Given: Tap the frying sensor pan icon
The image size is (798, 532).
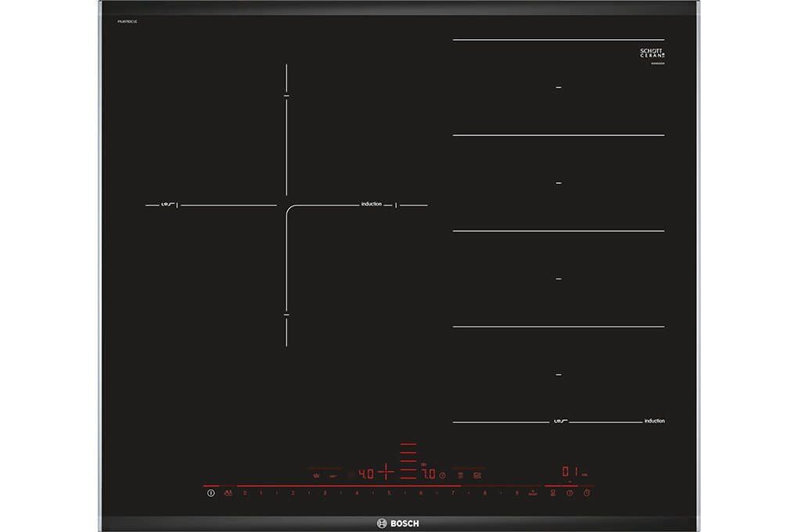Looking at the screenshot, I should tap(316, 475).
